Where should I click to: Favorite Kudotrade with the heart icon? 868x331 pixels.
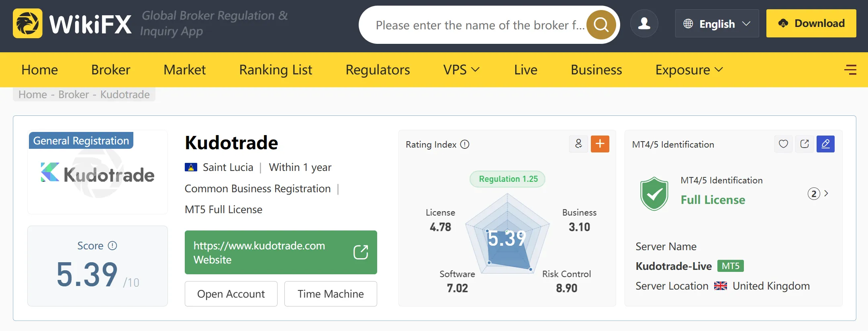pos(783,144)
